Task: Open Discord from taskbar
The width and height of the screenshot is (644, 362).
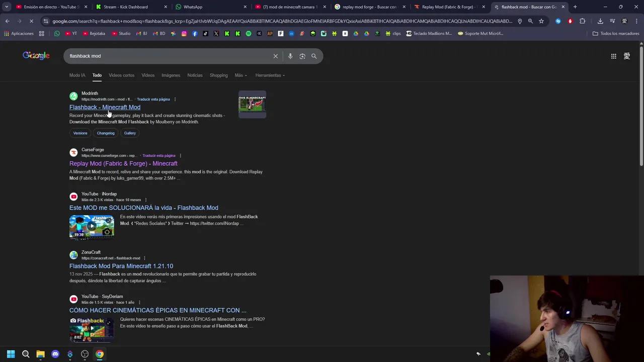Action: pos(55,354)
